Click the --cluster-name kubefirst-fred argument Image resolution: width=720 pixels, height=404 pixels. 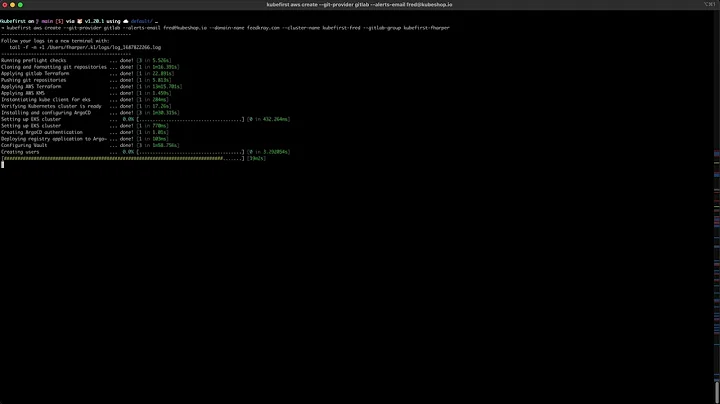coord(321,28)
